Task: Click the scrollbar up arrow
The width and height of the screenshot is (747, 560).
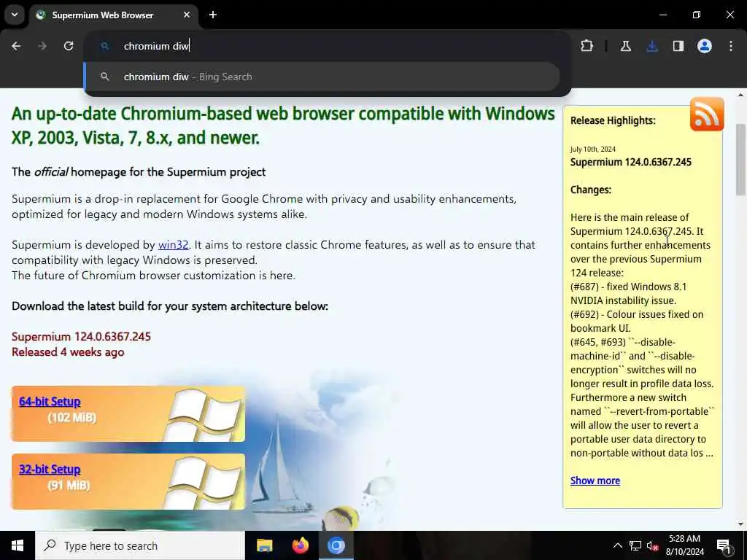Action: [740, 96]
